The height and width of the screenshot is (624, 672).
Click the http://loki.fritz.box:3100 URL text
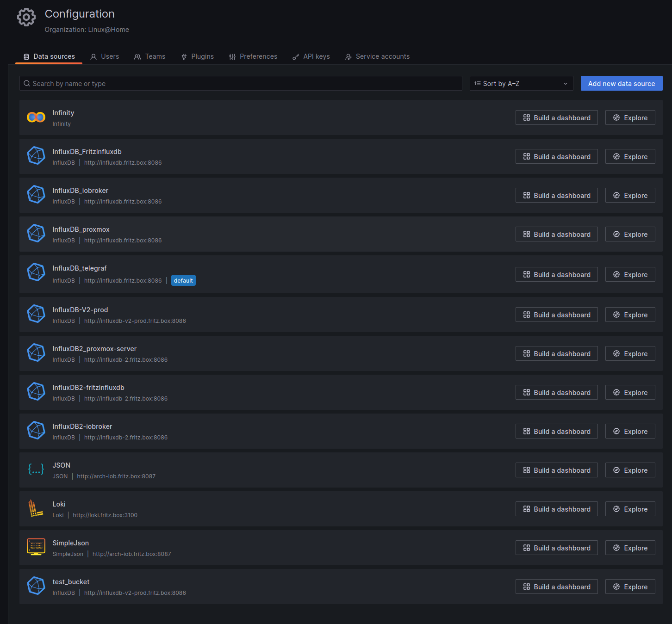[105, 515]
